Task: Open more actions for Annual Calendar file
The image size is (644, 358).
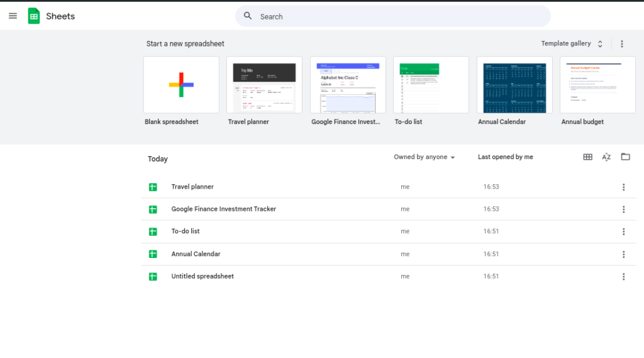Action: click(623, 254)
